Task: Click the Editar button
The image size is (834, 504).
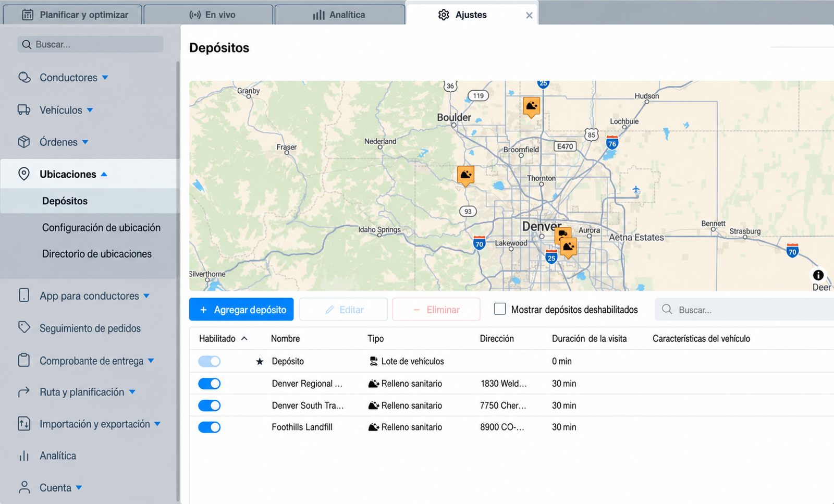Action: [344, 310]
